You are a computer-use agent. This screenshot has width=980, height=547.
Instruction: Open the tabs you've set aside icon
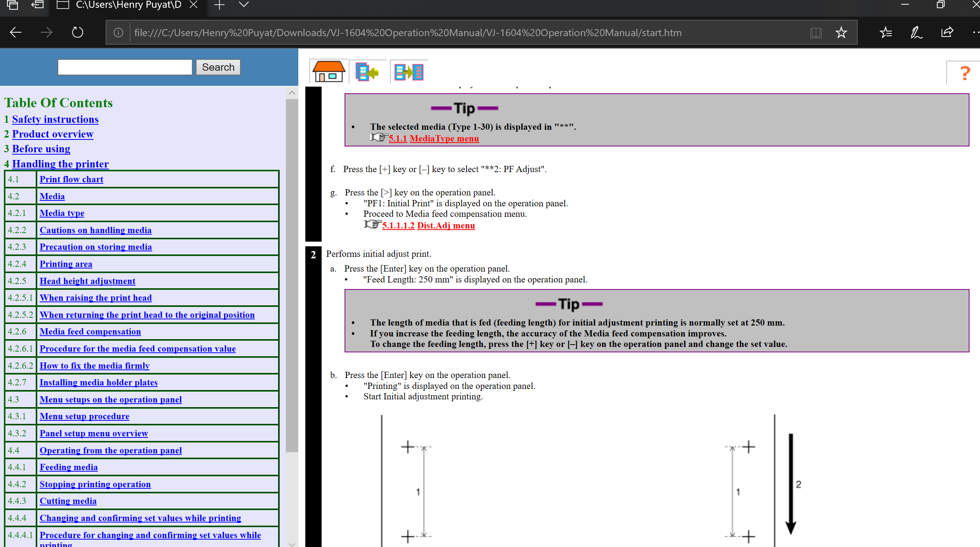12,5
